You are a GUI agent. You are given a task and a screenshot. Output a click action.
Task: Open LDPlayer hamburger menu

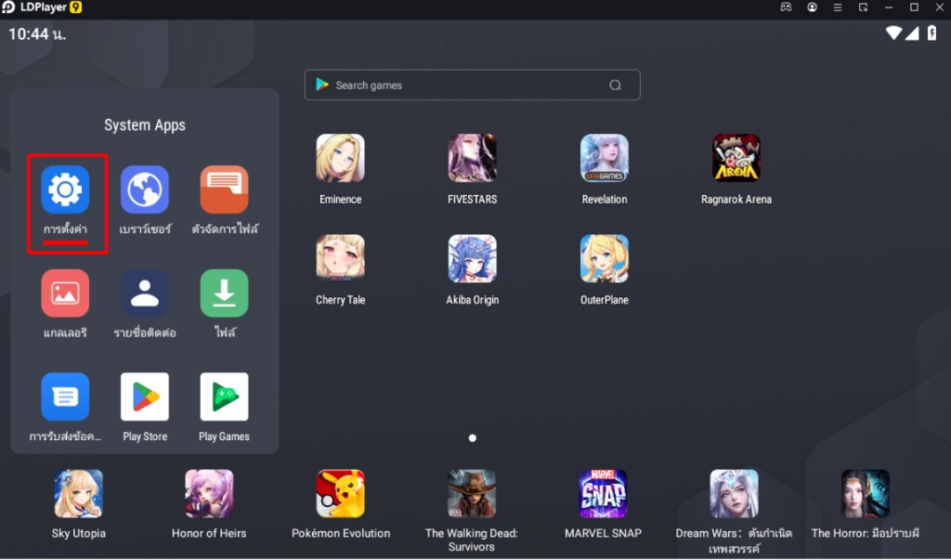point(837,7)
